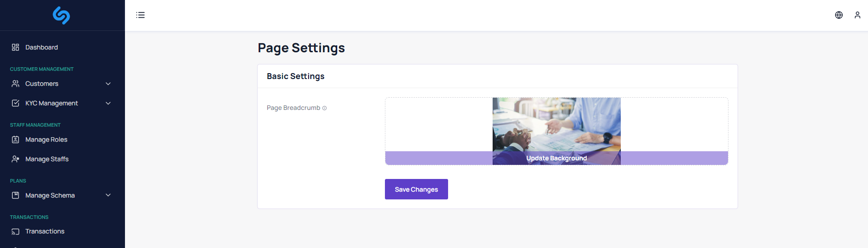
Task: Open the language globe icon
Action: tap(839, 15)
